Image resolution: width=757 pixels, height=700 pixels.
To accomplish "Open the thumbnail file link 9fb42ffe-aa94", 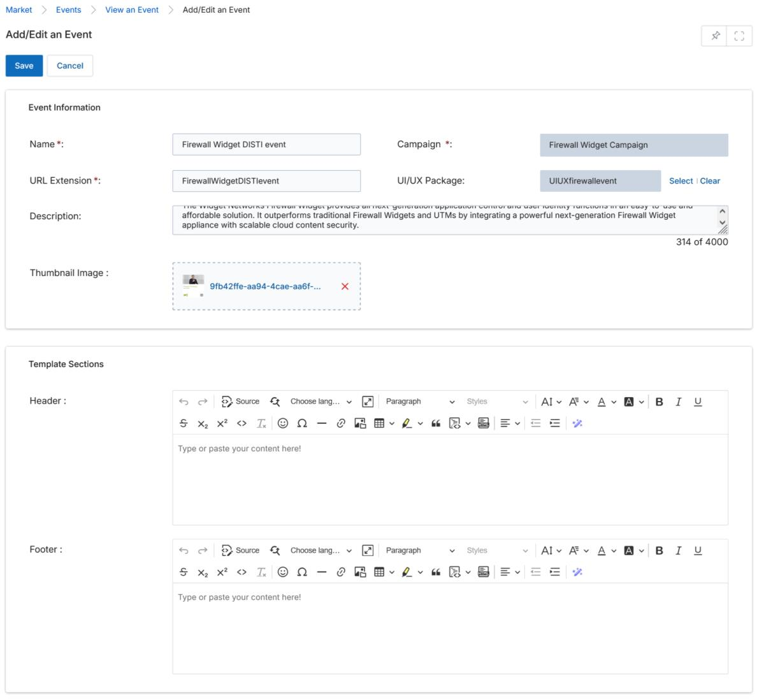I will pyautogui.click(x=265, y=286).
